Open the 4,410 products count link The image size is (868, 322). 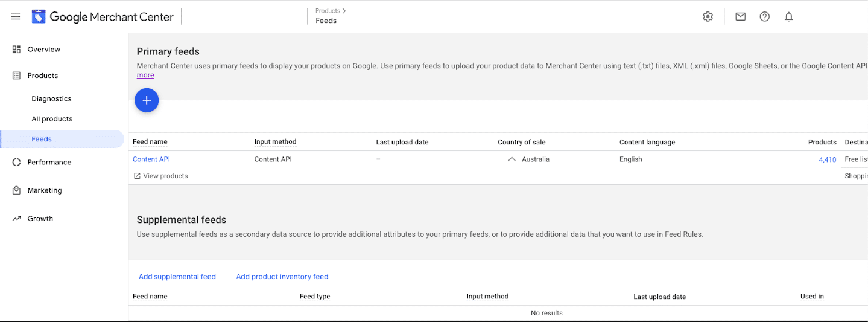827,159
